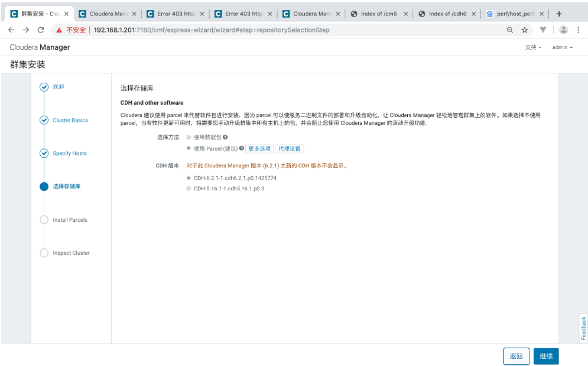The height and width of the screenshot is (366, 588).
Task: Choose CDH-6.2.1-1.cdh6.2.1.p0.1425774 radio button
Action: (x=189, y=178)
